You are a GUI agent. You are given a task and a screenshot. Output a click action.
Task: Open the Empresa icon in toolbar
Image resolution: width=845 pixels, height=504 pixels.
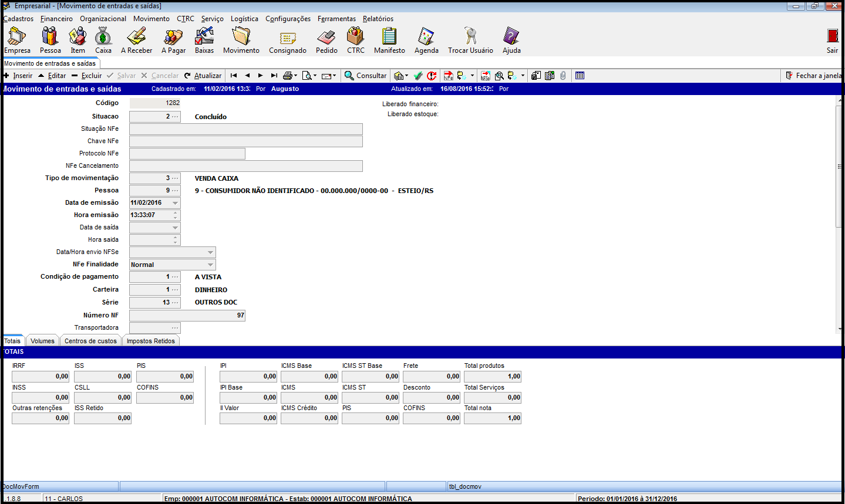point(16,40)
